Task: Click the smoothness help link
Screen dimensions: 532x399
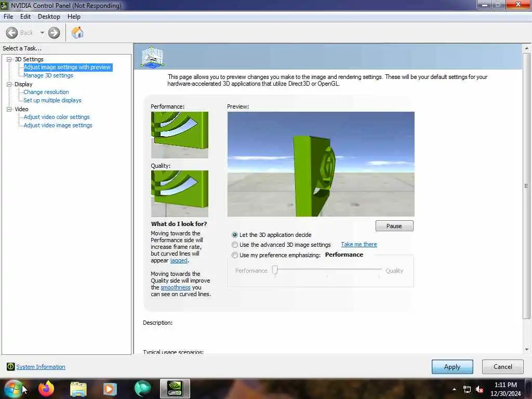Action: [x=176, y=287]
